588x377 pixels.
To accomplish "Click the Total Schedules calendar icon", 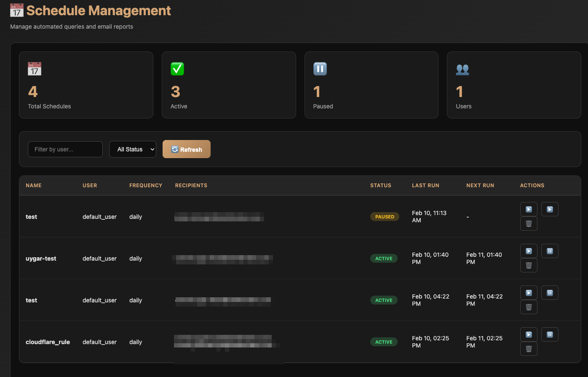I will [34, 69].
